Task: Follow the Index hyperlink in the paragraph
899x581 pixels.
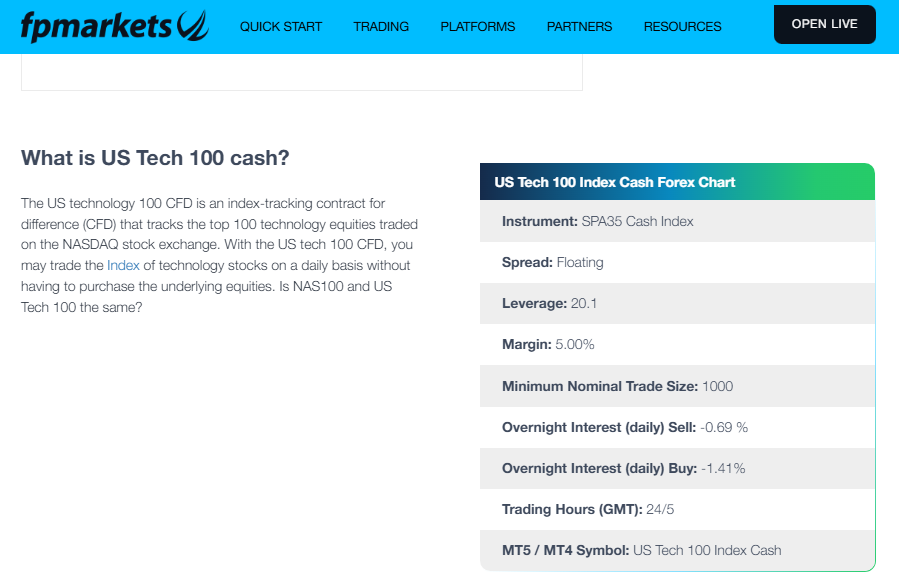Action: (x=123, y=266)
